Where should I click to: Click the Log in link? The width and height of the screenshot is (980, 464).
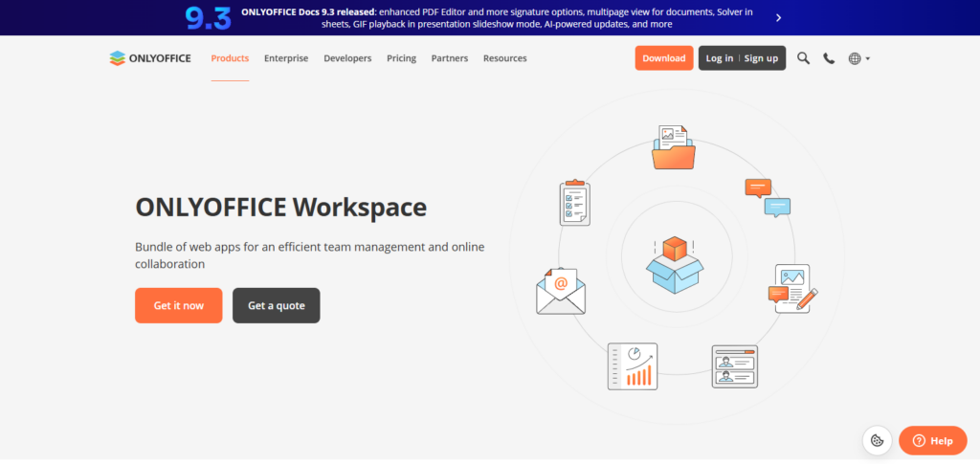(x=720, y=58)
